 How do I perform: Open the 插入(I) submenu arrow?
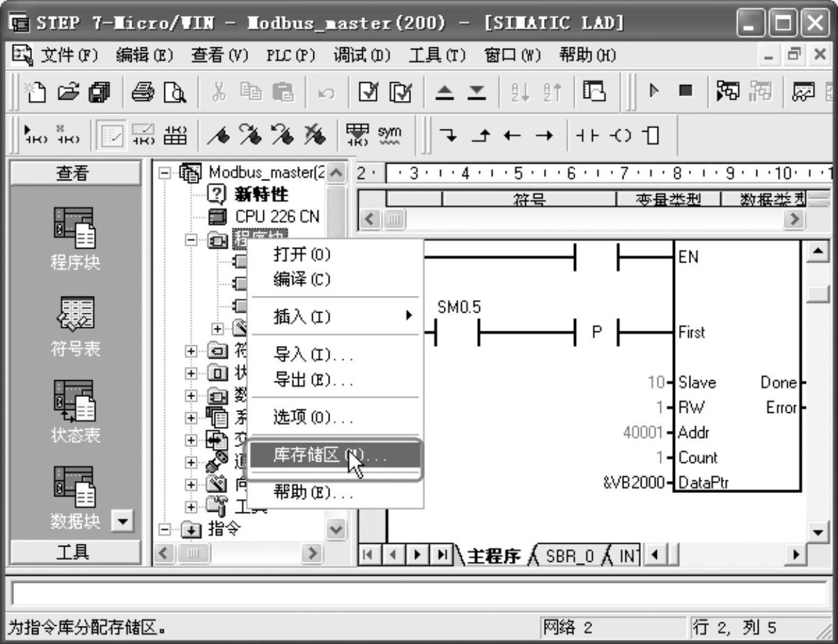coord(410,315)
